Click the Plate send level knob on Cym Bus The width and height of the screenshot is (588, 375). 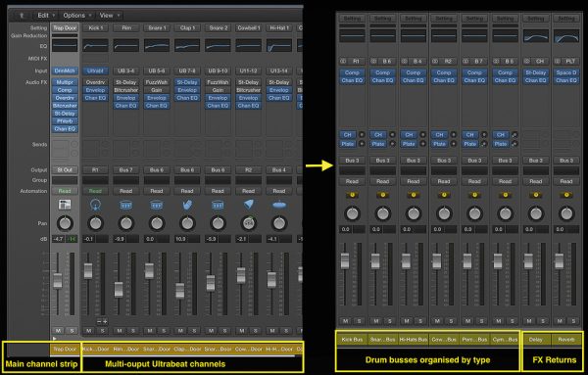pyautogui.click(x=514, y=144)
